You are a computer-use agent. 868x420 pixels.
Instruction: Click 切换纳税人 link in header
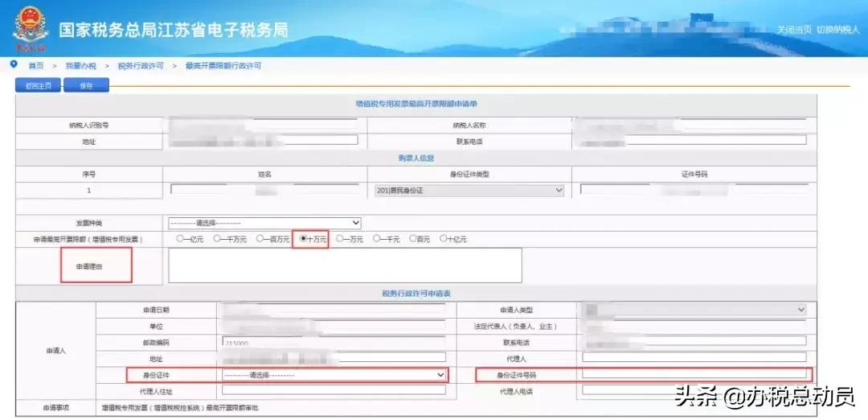(x=837, y=29)
